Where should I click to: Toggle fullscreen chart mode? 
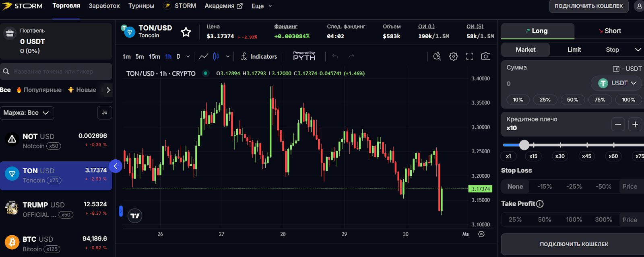tap(470, 56)
